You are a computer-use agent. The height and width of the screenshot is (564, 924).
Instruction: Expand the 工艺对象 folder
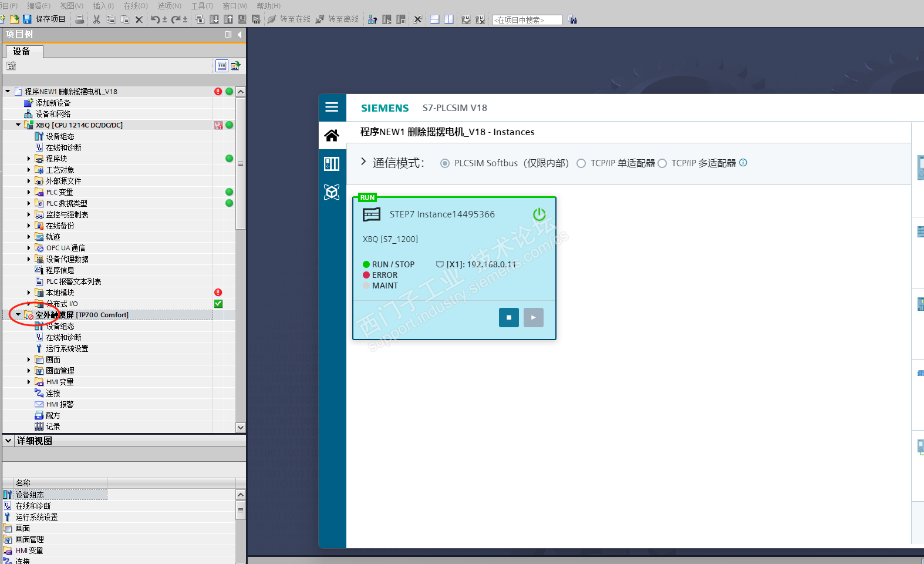[29, 170]
